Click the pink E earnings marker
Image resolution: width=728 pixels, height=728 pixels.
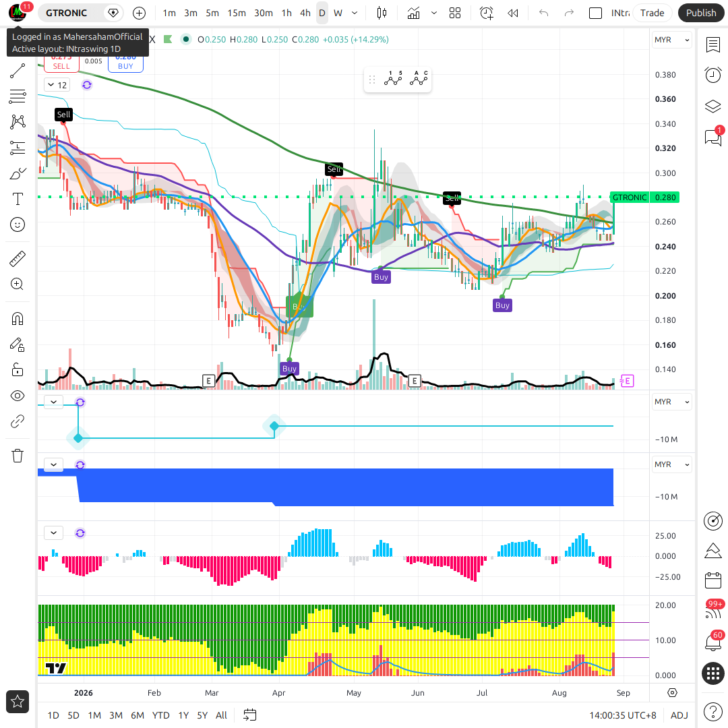[627, 381]
